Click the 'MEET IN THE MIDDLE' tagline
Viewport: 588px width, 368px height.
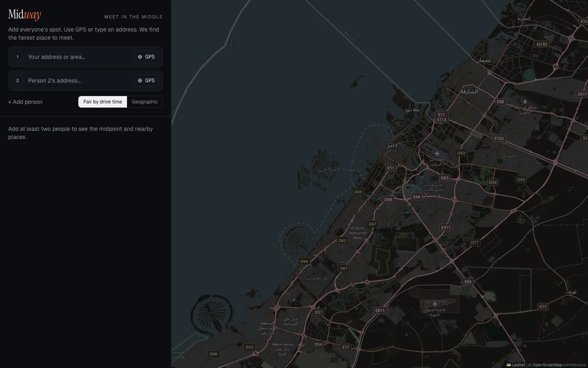[134, 17]
